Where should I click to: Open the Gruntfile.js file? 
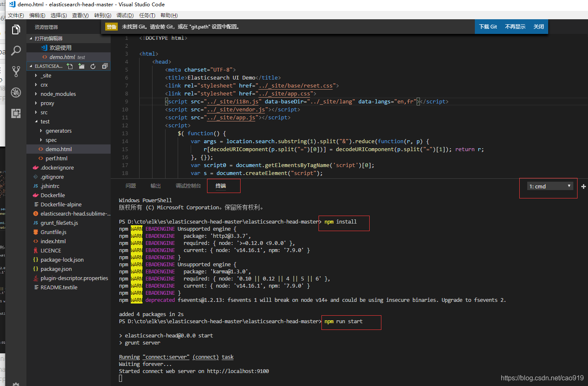tap(68, 232)
